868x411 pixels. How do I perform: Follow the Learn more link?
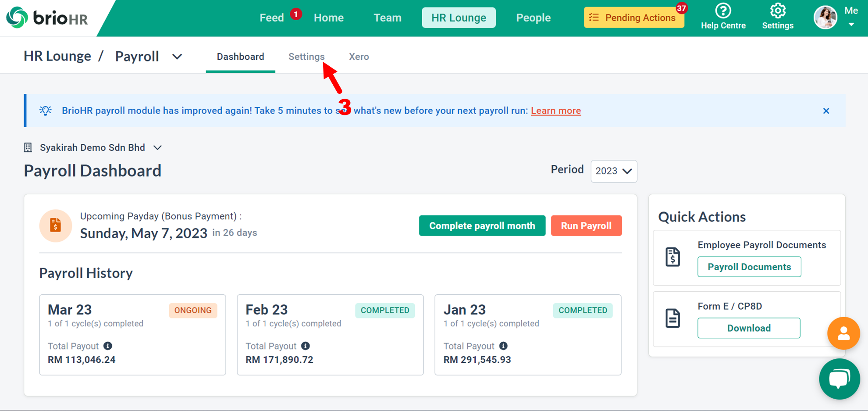tap(556, 111)
